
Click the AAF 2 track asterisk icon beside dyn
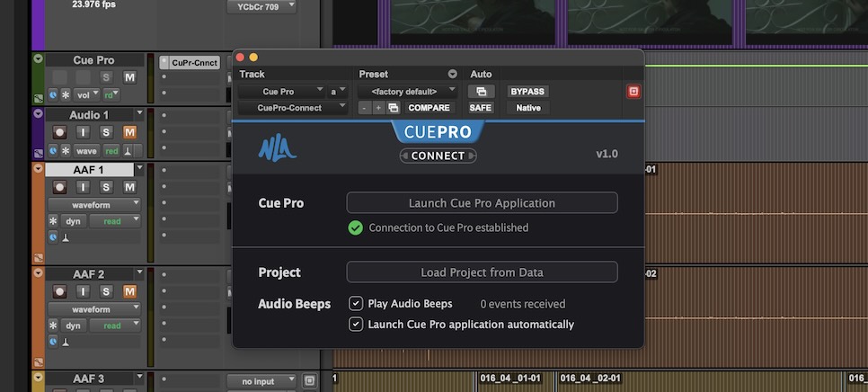tap(53, 325)
